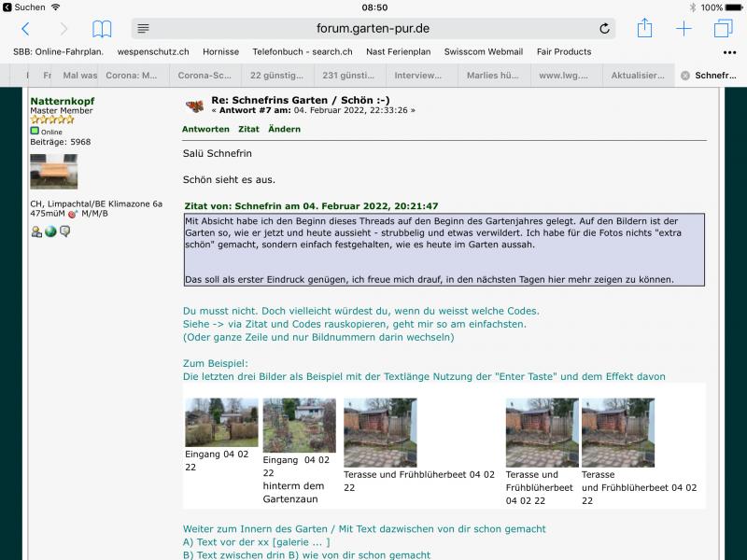Click Ändern to edit the post
The width and height of the screenshot is (747, 560).
[x=284, y=129]
